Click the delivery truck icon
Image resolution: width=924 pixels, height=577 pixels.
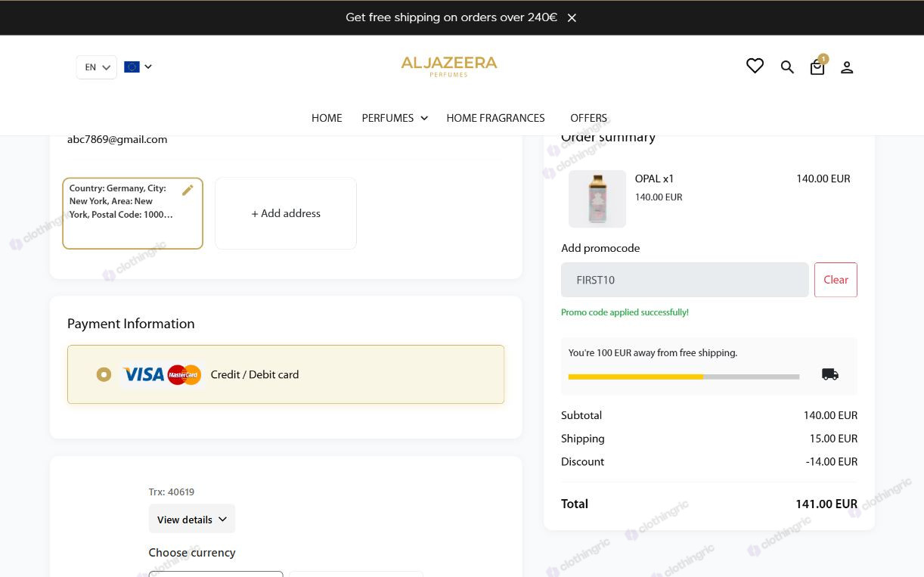(830, 374)
